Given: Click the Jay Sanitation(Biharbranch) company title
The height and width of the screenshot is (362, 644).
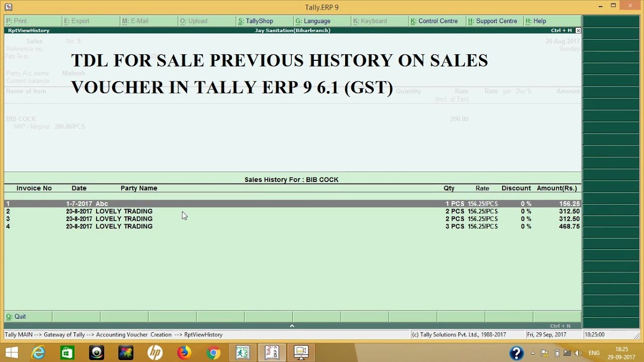Looking at the screenshot, I should 293,31.
